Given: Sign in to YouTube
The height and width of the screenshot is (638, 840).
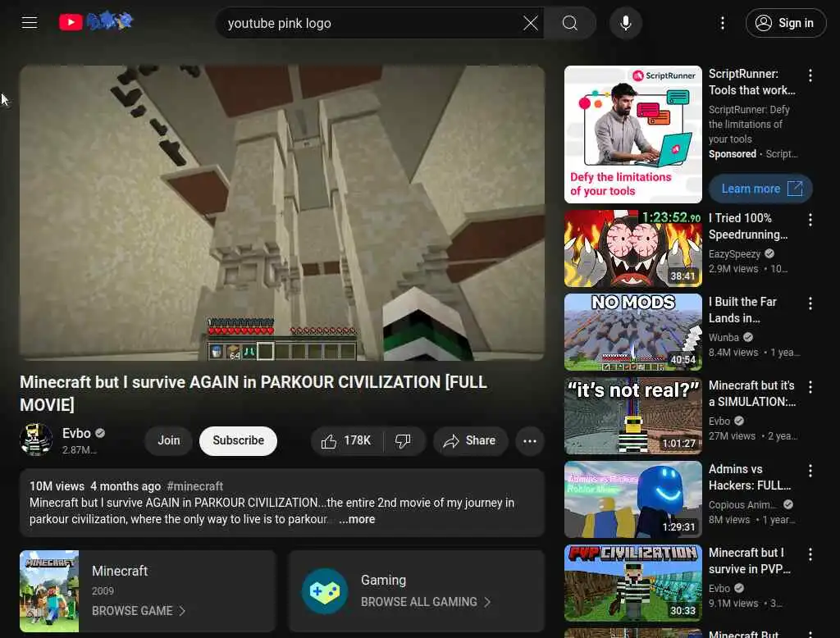Looking at the screenshot, I should coord(785,23).
